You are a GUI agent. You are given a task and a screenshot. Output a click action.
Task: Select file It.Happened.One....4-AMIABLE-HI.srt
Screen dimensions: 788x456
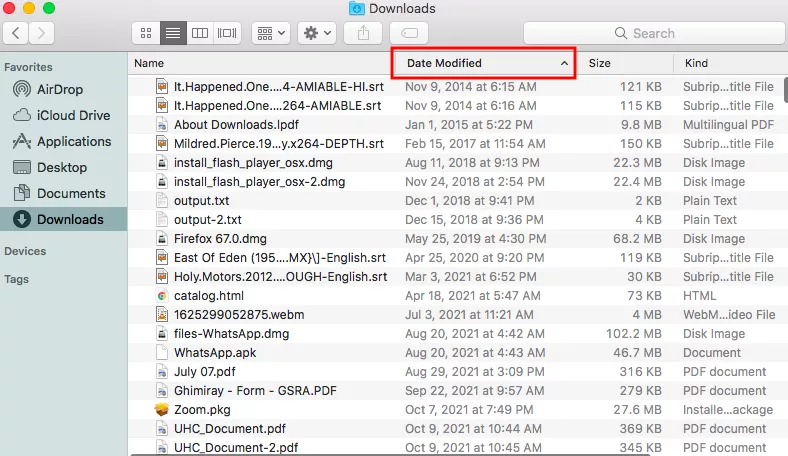click(x=278, y=87)
